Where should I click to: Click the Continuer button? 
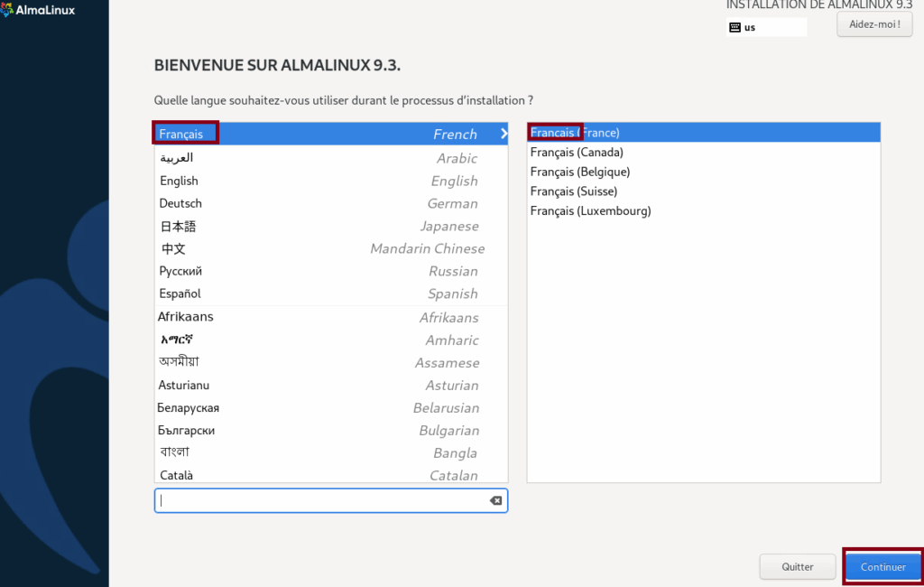(882, 566)
